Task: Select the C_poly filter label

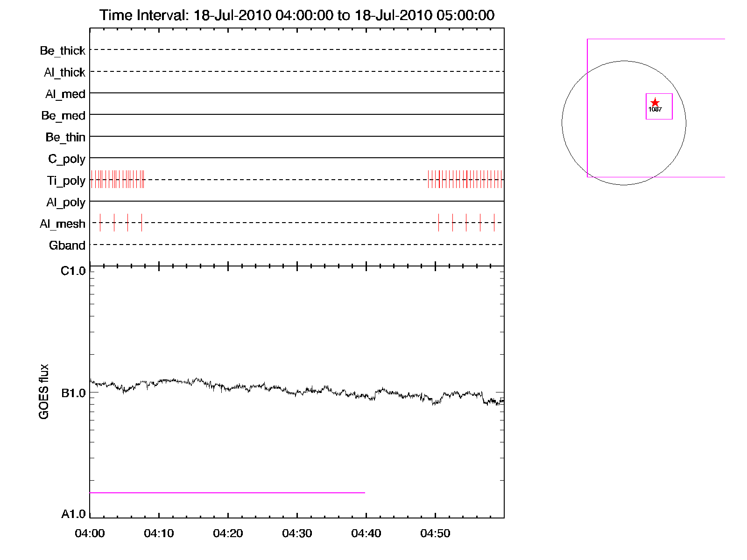Action: click(67, 159)
